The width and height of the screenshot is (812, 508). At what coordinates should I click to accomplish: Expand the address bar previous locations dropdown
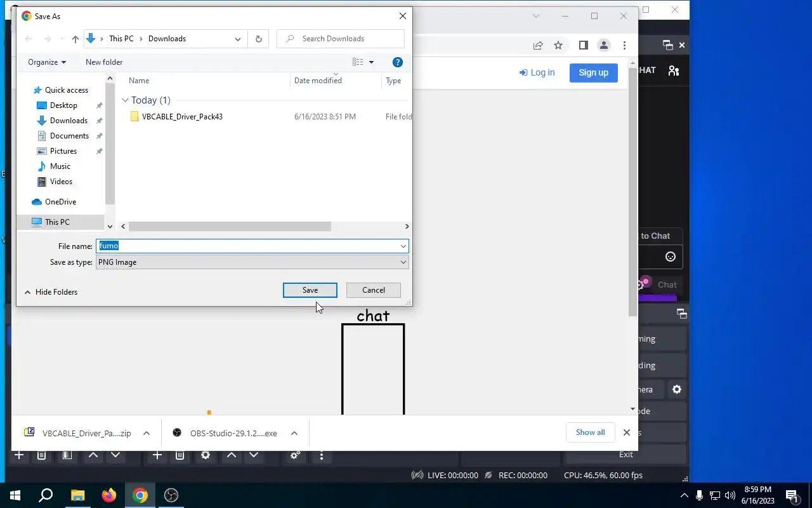click(x=238, y=39)
